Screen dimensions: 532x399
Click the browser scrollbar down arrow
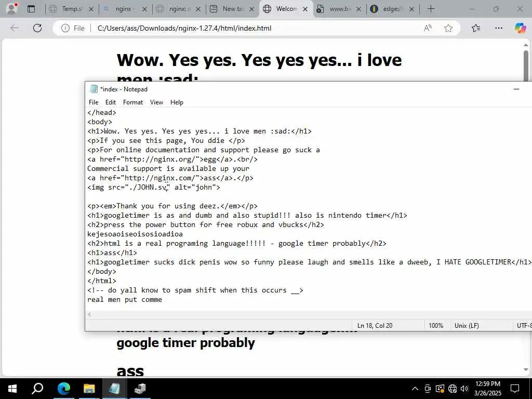pyautogui.click(x=526, y=369)
